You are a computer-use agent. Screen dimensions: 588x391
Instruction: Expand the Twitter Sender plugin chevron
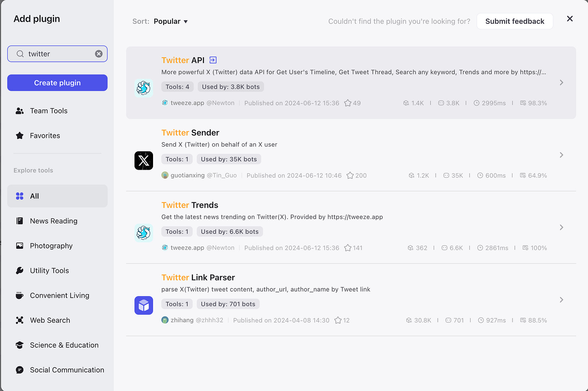coord(561,155)
